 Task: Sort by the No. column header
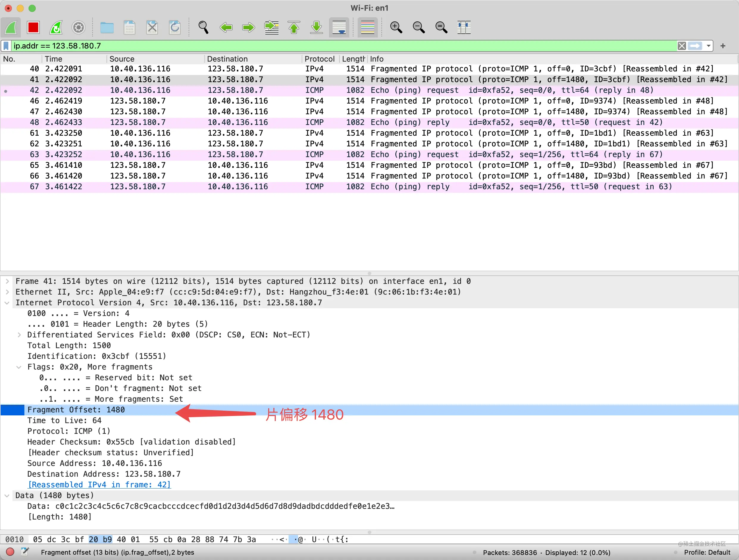point(21,59)
